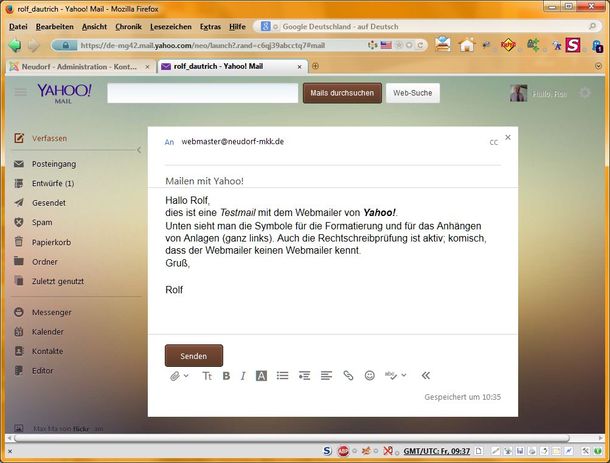The height and width of the screenshot is (463, 610).
Task: Increase the text indent
Action: coord(304,376)
